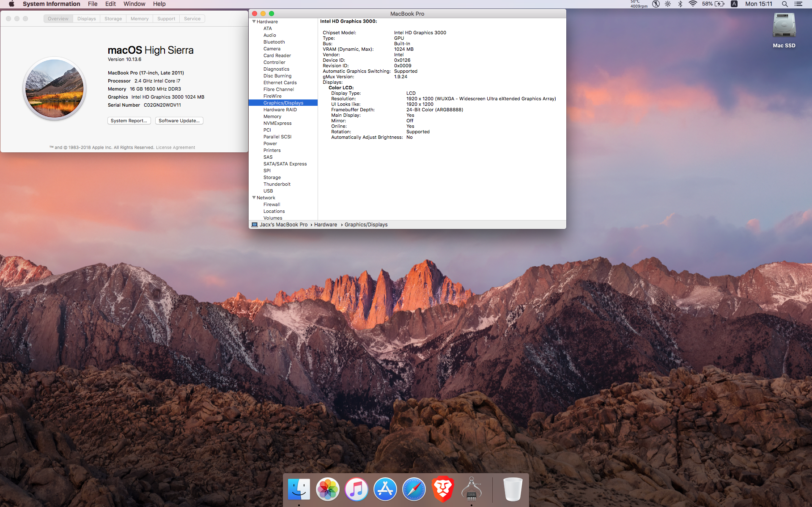Open the License Agreement link
Screen dimensions: 812x507
coord(176,148)
